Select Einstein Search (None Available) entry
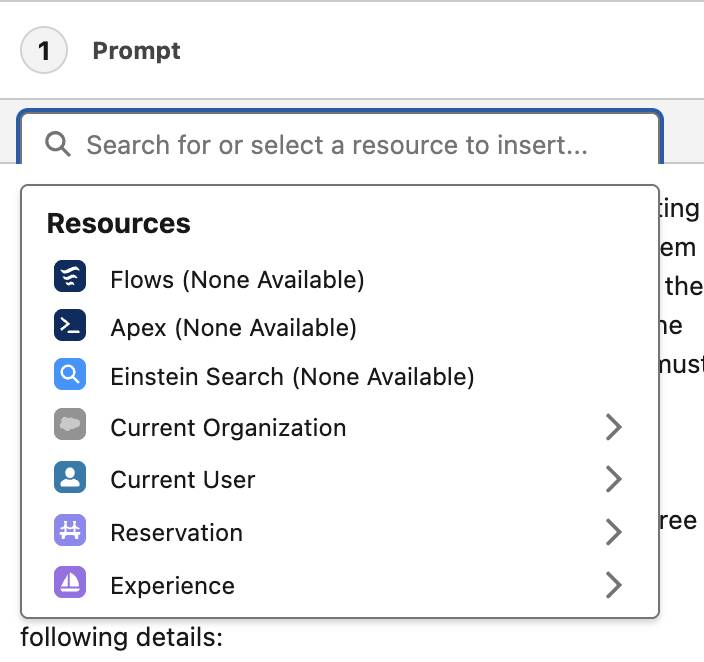This screenshot has width=704, height=662. [x=340, y=376]
